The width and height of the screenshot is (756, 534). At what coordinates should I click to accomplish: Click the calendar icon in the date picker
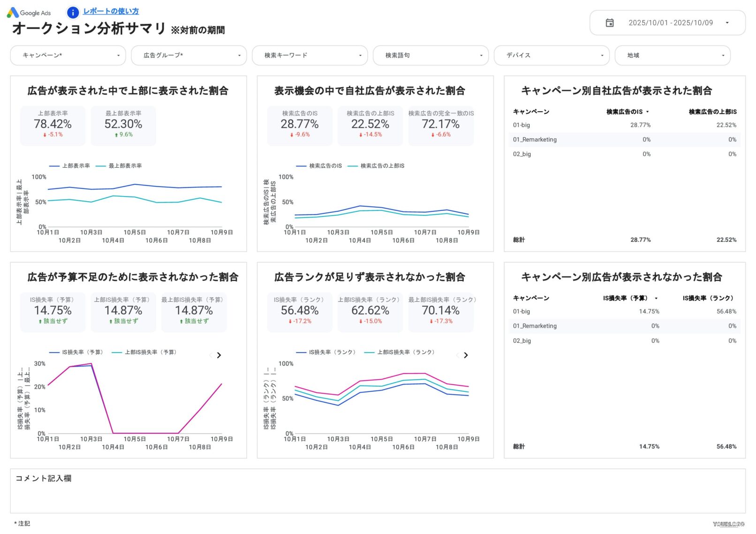610,23
